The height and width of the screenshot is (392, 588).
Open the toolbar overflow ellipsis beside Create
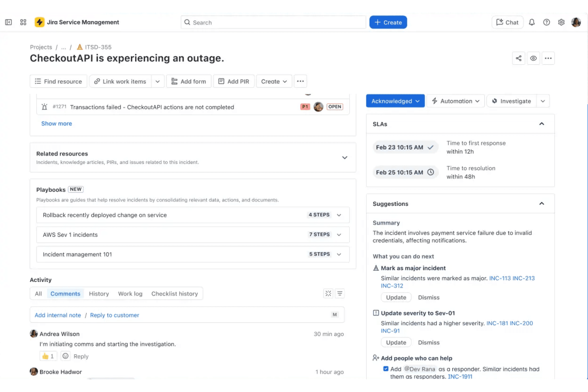click(300, 81)
